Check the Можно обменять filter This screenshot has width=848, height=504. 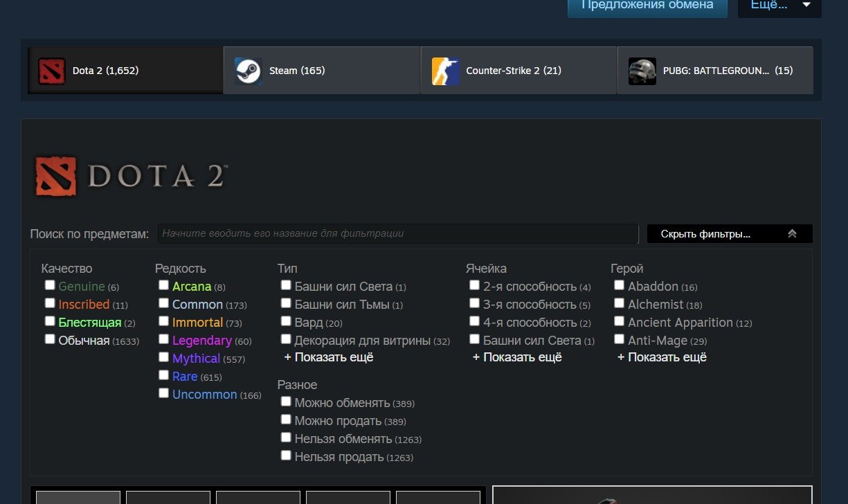pos(286,402)
